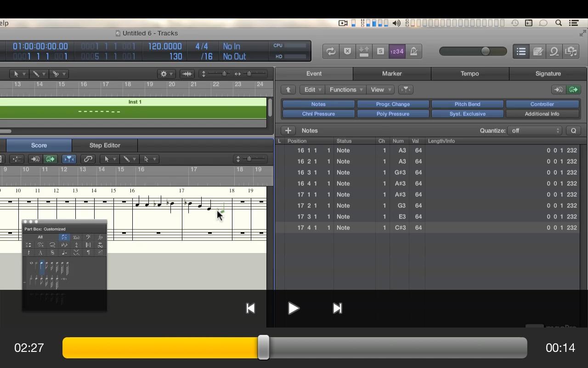Open the Apple Loops browser
This screenshot has width=588, height=368.
(x=554, y=52)
